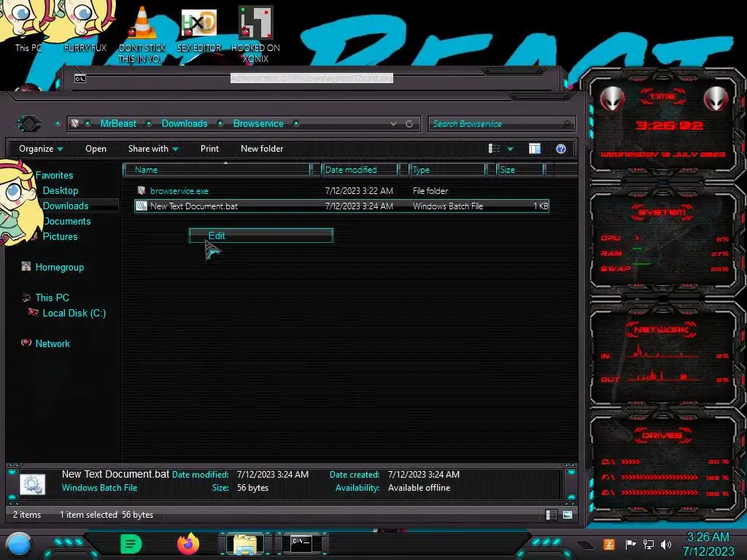This screenshot has height=560, width=747.
Task: Click the Explorer back navigation button
Action: 29,124
